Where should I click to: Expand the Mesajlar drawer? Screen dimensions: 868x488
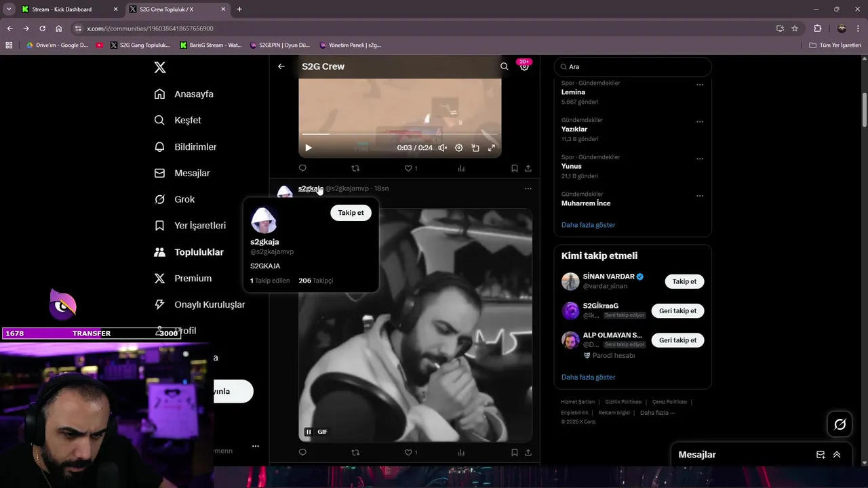(x=837, y=455)
